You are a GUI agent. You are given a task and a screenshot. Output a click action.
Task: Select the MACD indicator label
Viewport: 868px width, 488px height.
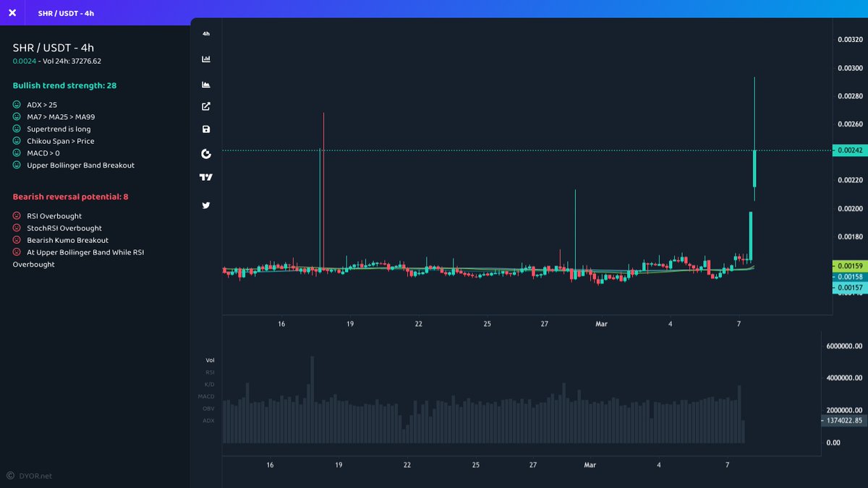pyautogui.click(x=206, y=396)
